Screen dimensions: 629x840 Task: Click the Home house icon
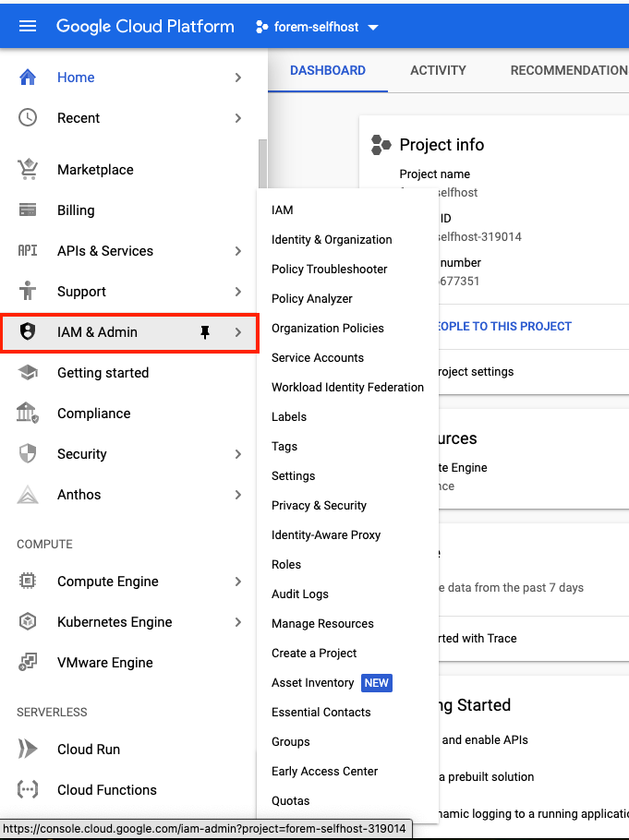coord(28,78)
